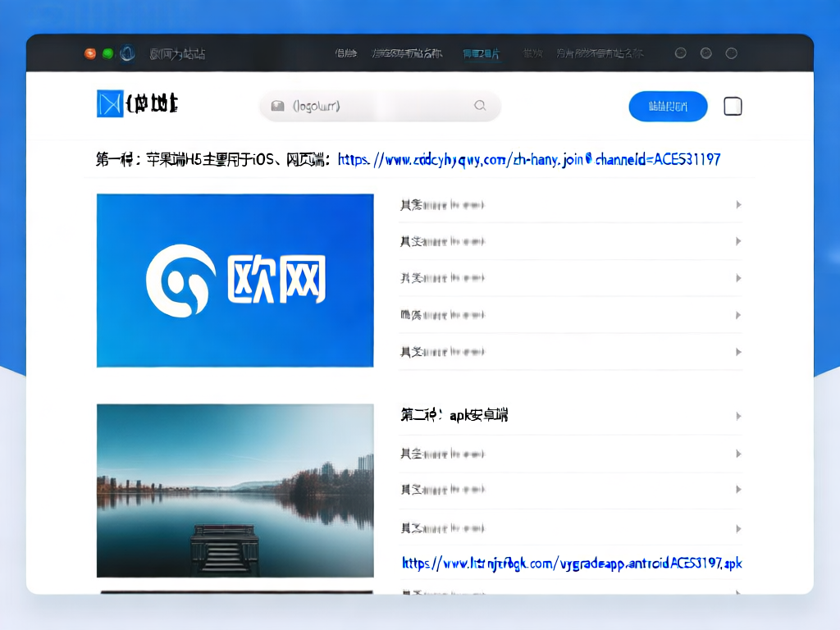Click the chevron arrow beside the apk section title

[737, 416]
